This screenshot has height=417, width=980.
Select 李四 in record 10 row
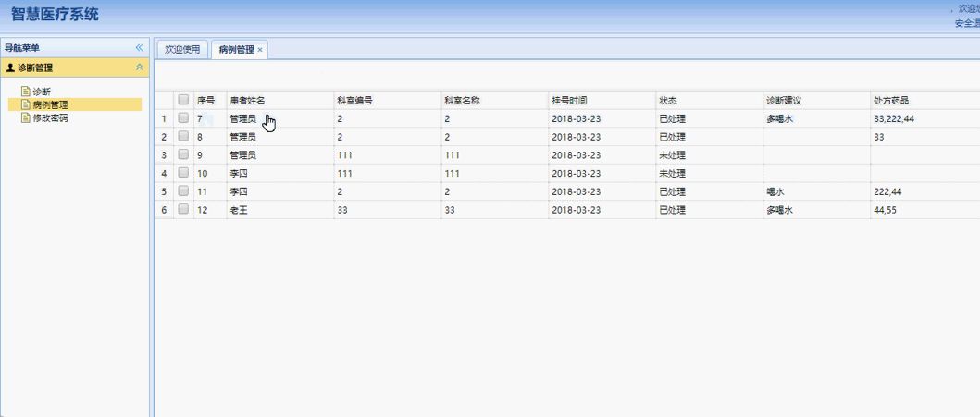[240, 174]
